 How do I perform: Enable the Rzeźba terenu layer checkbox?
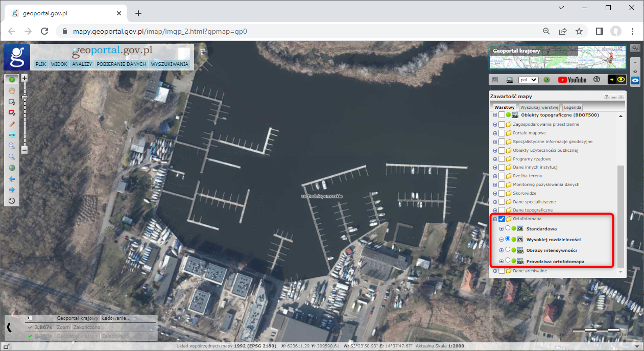(502, 176)
